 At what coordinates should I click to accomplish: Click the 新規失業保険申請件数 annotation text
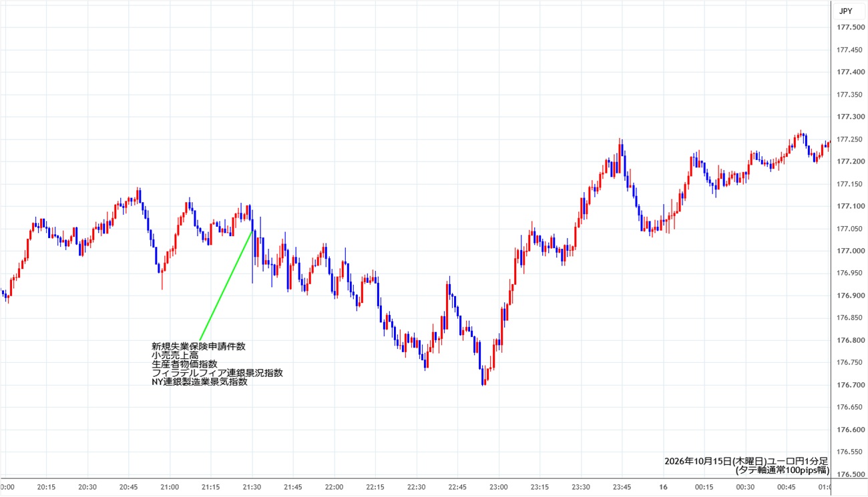[x=198, y=346]
